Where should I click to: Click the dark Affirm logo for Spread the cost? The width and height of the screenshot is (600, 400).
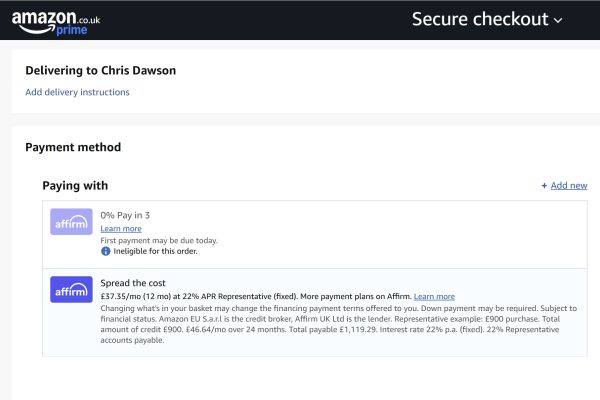point(71,289)
